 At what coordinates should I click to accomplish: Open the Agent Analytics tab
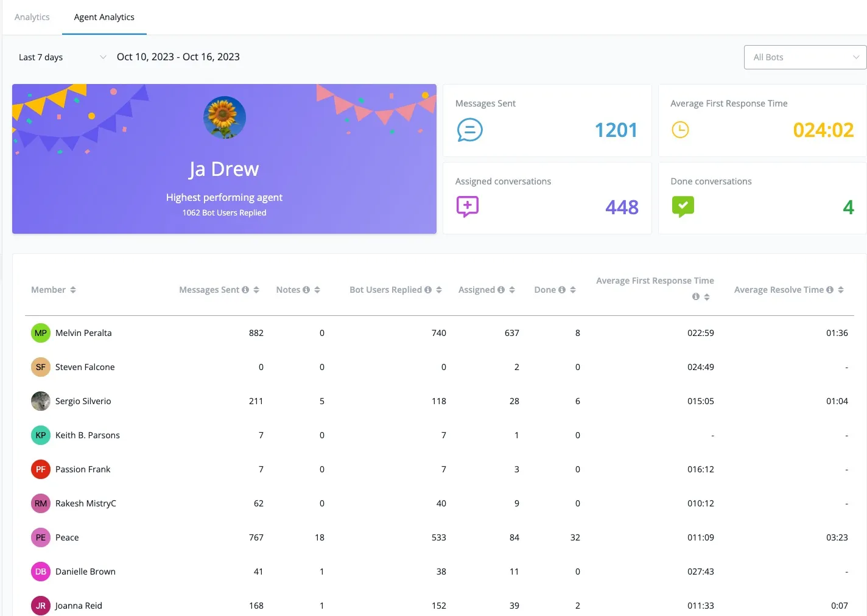click(x=104, y=17)
